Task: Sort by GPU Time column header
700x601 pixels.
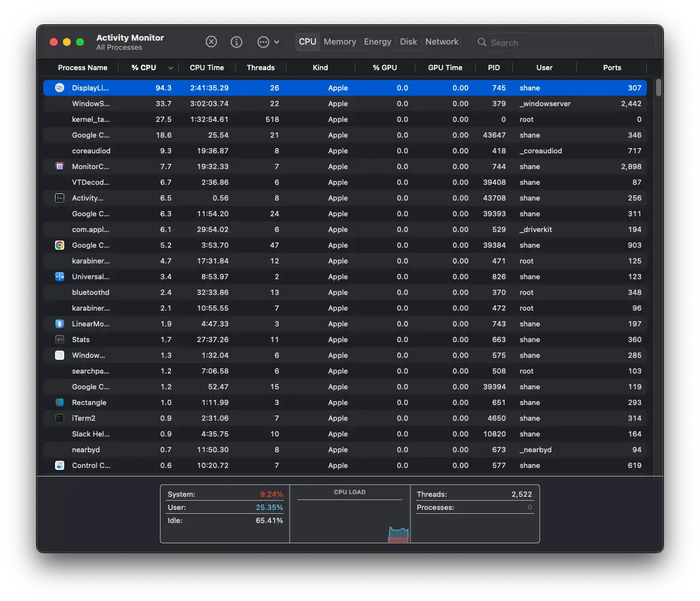Action: pos(445,68)
